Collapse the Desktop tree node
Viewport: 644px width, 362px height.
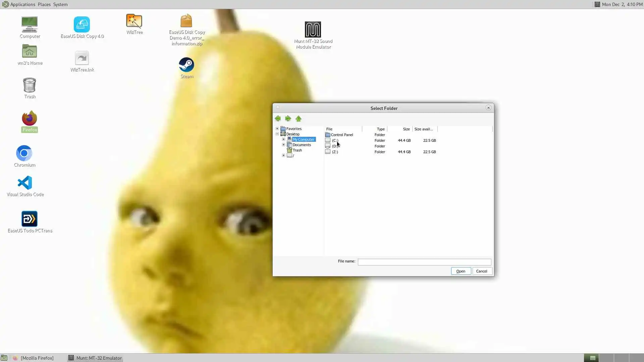point(277,134)
